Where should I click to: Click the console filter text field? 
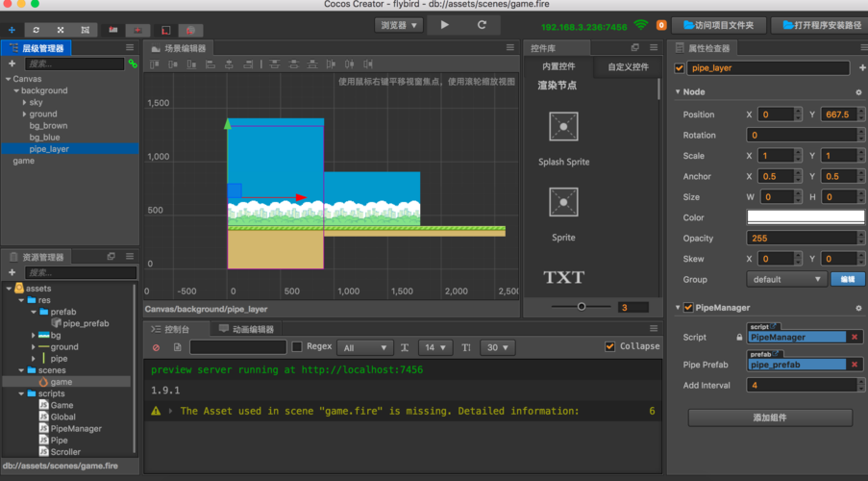pyautogui.click(x=238, y=347)
